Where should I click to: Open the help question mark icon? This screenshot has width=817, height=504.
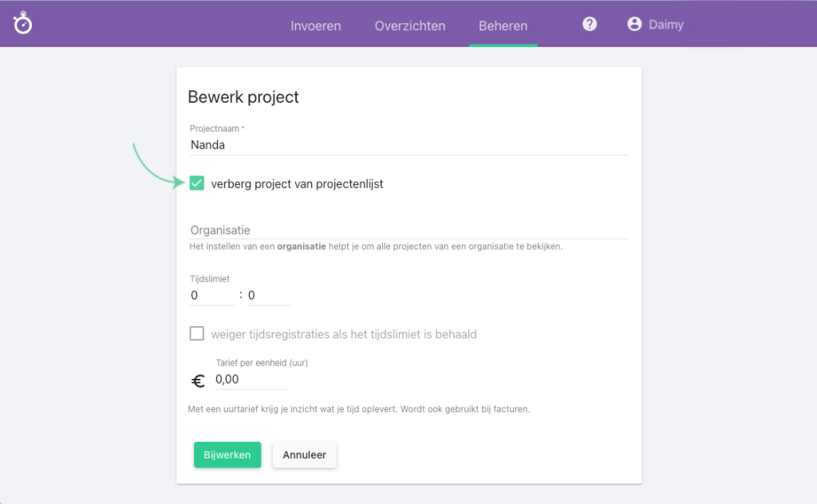(x=589, y=24)
